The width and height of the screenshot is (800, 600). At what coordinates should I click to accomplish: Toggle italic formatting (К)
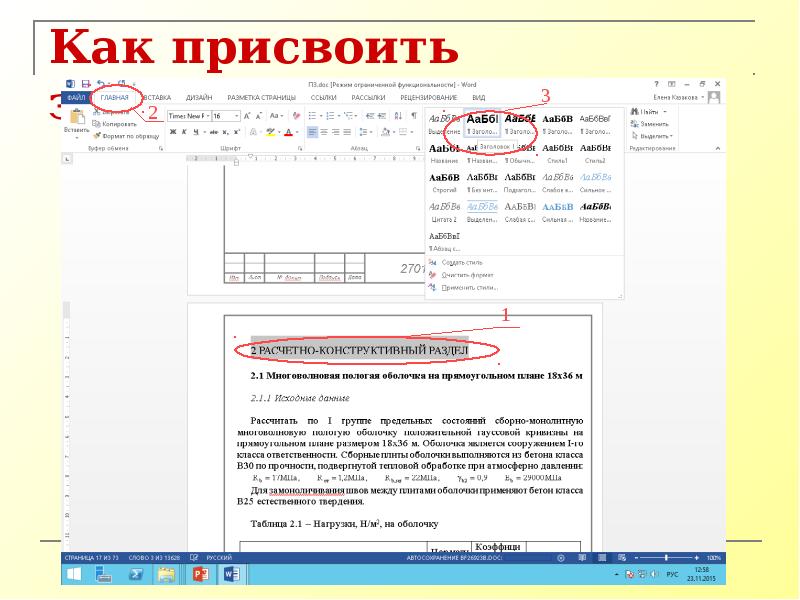pyautogui.click(x=184, y=132)
